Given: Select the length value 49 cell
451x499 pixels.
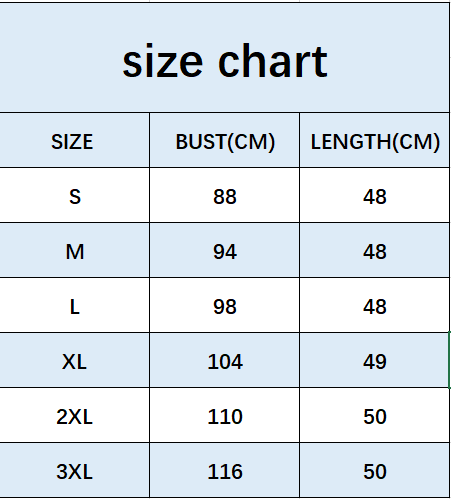Looking at the screenshot, I should 375,360.
